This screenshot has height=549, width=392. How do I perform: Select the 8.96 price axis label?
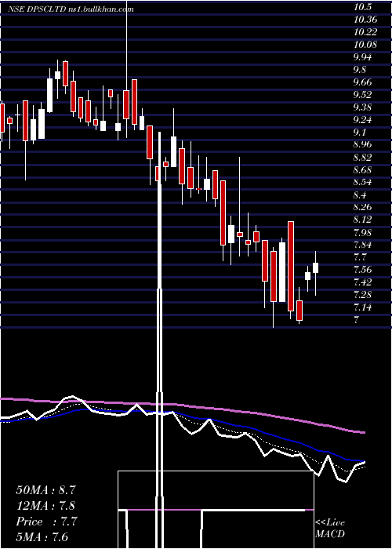click(x=363, y=144)
